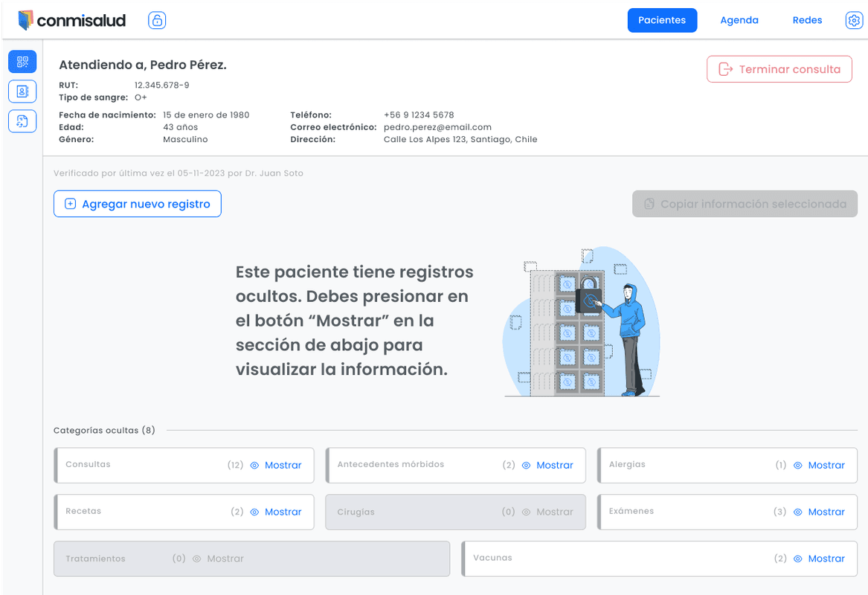Select the document transfer icon in sidebar
Image resolution: width=868 pixels, height=595 pixels.
tap(22, 120)
